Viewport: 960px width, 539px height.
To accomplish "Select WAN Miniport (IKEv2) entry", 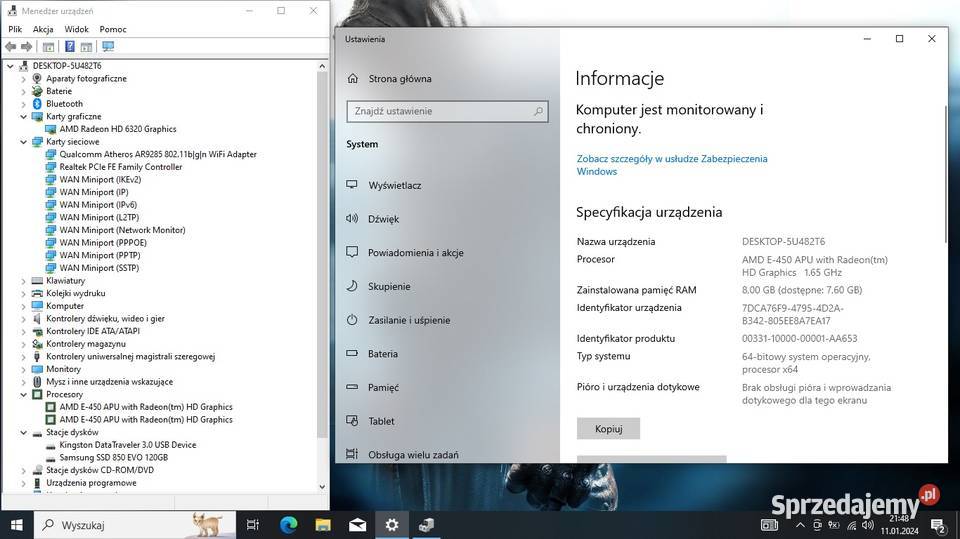I will coord(100,179).
